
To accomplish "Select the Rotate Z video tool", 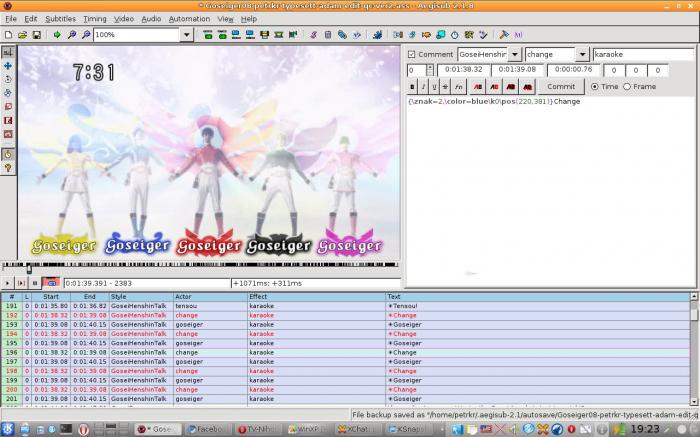I will coord(8,79).
